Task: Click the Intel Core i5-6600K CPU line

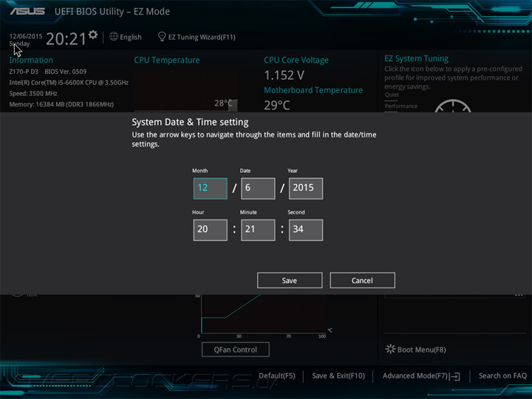Action: (x=69, y=83)
